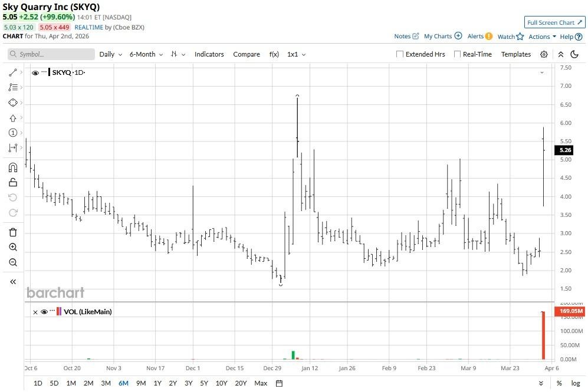Toggle percent scale button
This screenshot has width=588, height=392.
[559, 383]
